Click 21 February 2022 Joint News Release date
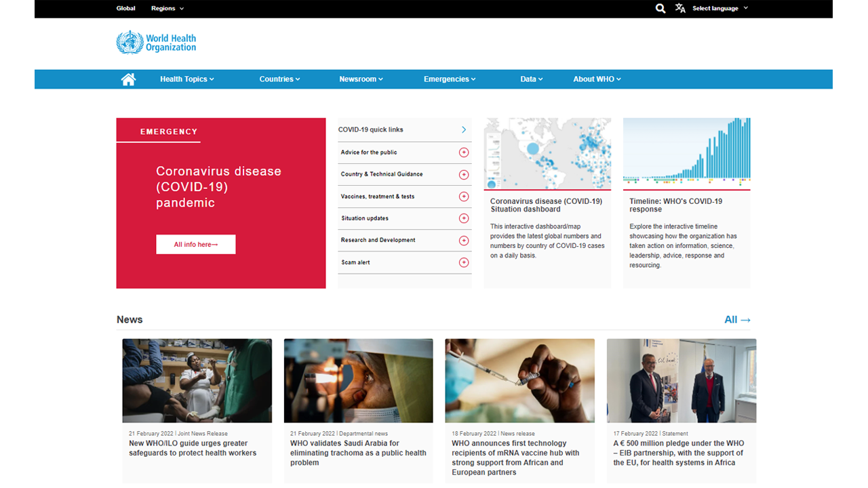The image size is (868, 488). [x=178, y=434]
